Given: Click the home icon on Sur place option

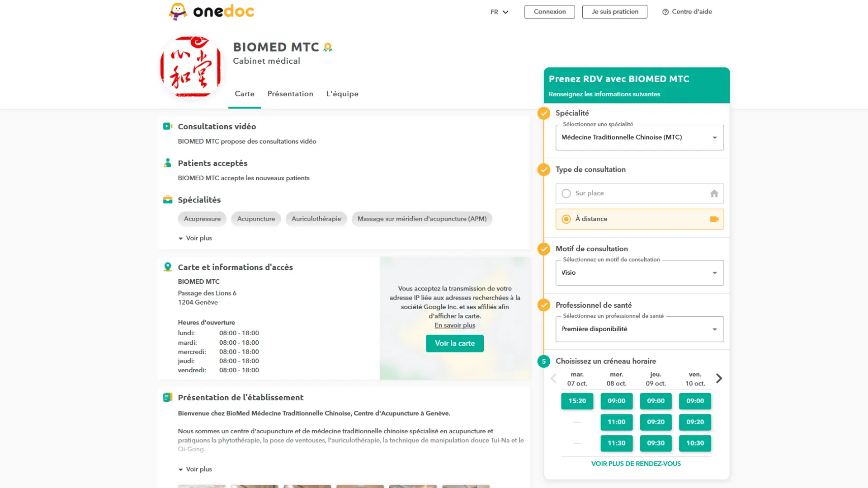Looking at the screenshot, I should pos(714,193).
